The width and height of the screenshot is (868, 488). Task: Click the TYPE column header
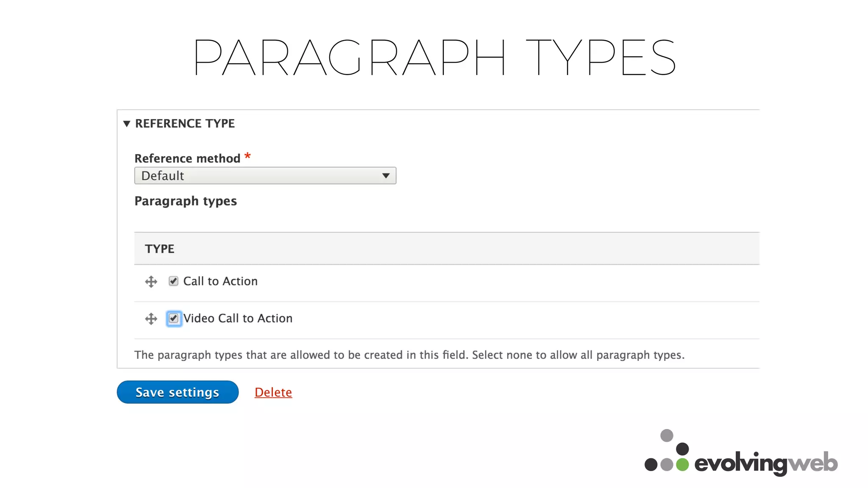coord(159,249)
